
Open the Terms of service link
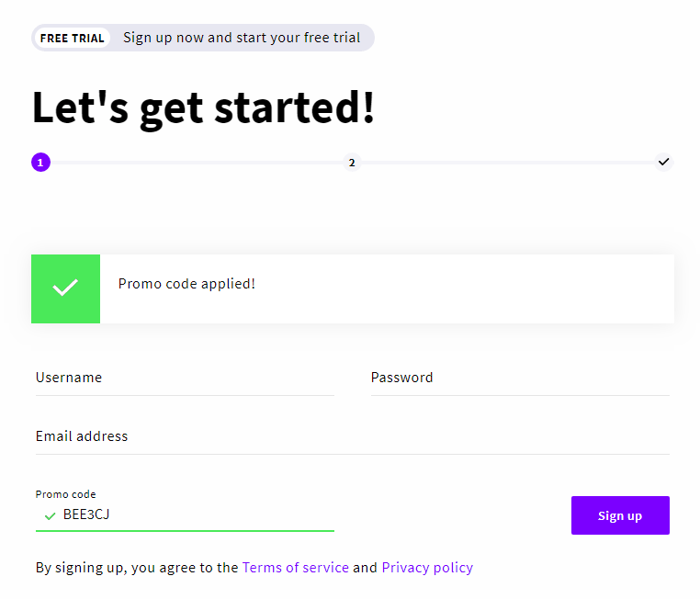click(x=295, y=568)
